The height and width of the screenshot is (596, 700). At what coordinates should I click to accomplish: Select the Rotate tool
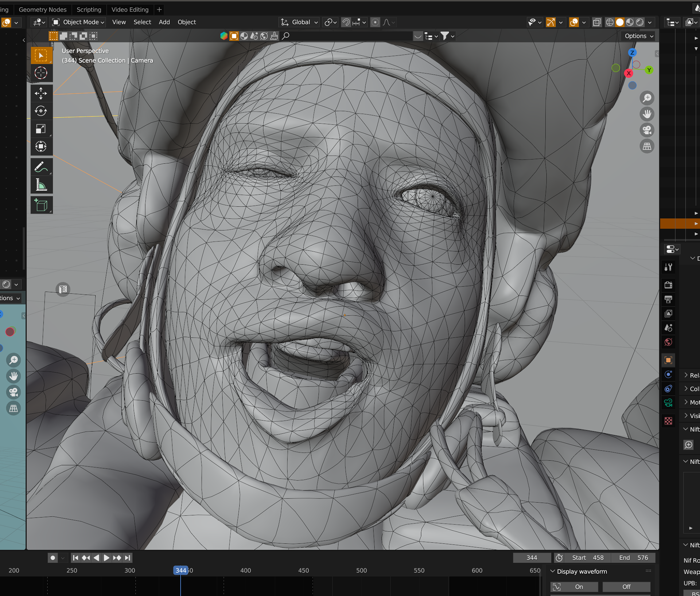tap(41, 111)
